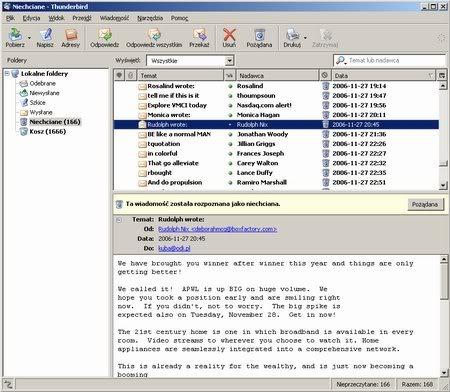This screenshot has width=450, height=392.
Task: Sort by the thread column header
Action: [119, 76]
